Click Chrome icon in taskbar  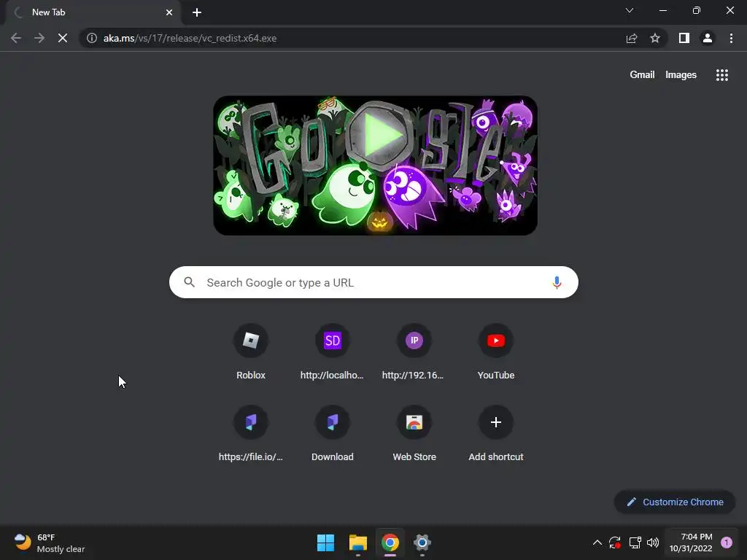point(390,542)
